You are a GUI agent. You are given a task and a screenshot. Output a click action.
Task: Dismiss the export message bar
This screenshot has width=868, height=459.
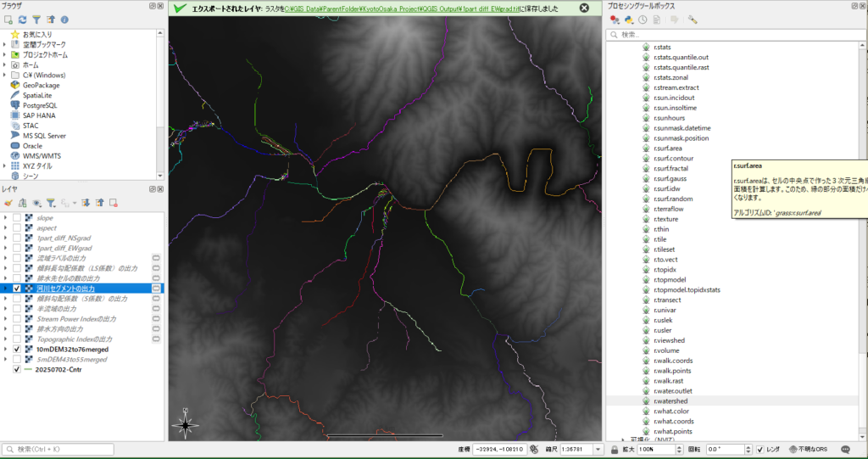tap(584, 8)
